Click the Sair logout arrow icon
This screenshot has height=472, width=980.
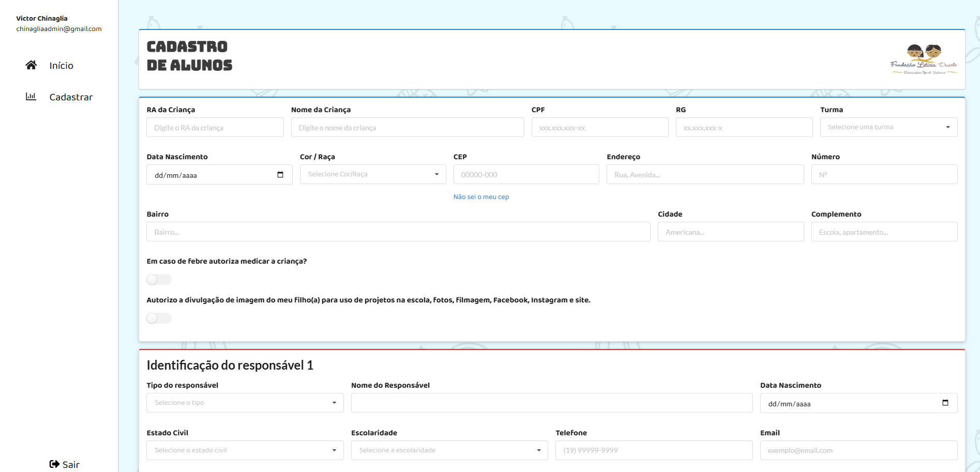(x=54, y=464)
